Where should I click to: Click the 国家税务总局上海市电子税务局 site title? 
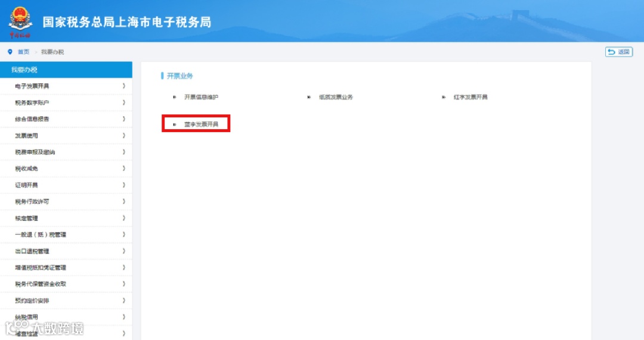(x=127, y=22)
